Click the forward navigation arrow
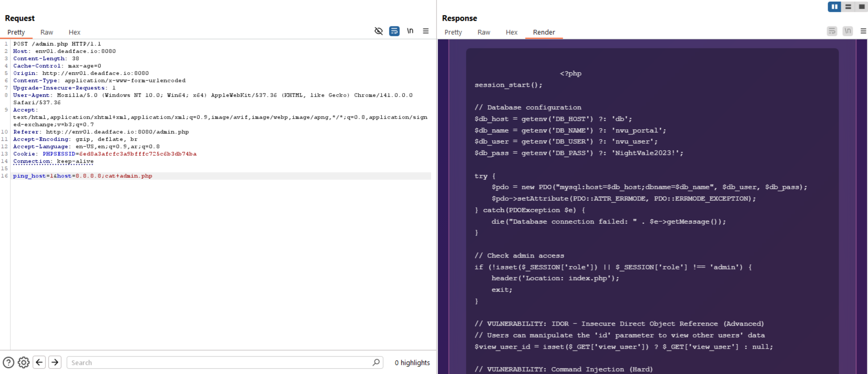 coord(55,362)
